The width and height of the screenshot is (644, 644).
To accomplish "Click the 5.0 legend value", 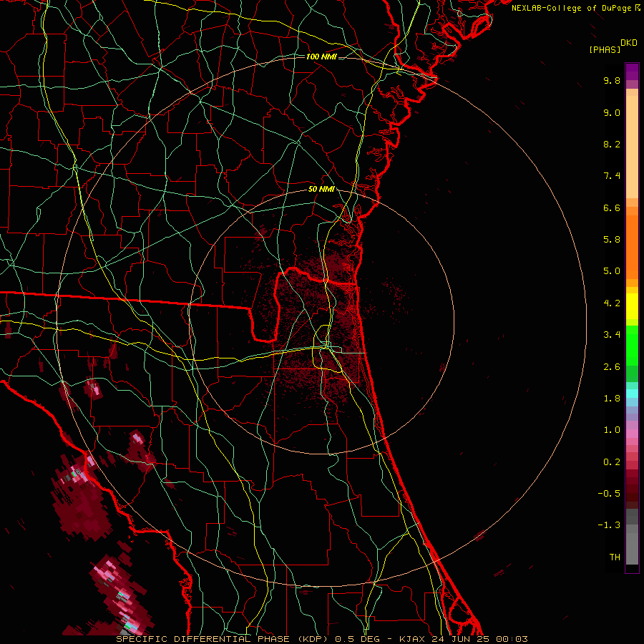I will [x=612, y=271].
